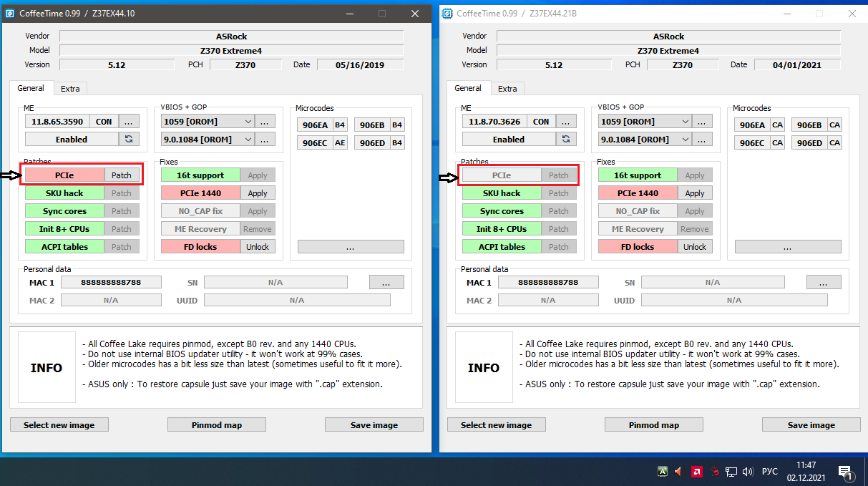Click Select new image in right window
This screenshot has width=868, height=486.
point(497,425)
